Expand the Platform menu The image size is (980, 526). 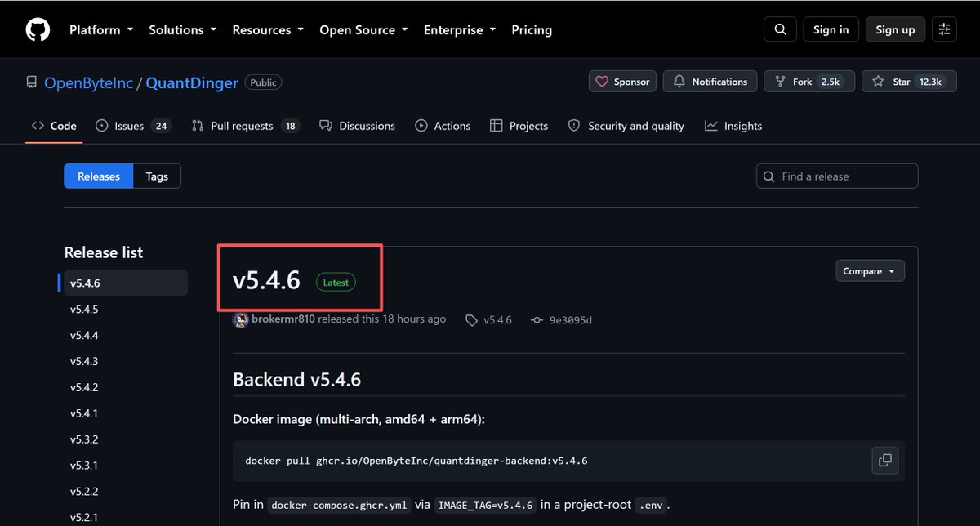pos(100,29)
